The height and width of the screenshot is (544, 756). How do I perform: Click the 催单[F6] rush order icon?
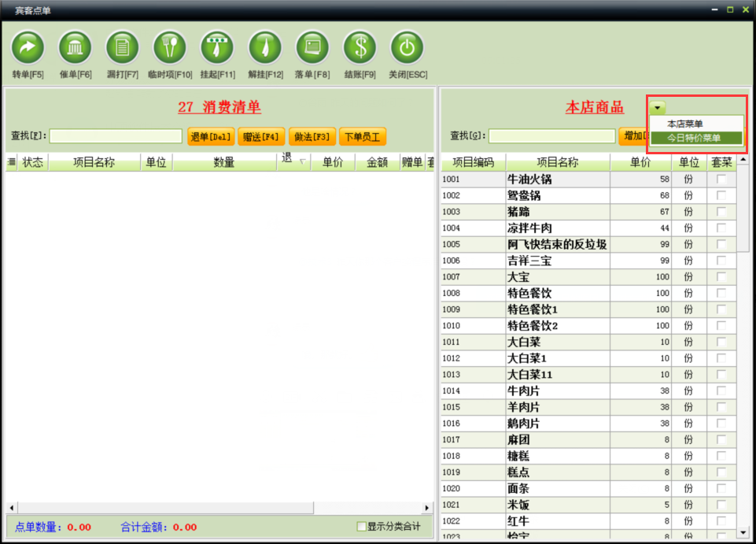[76, 47]
